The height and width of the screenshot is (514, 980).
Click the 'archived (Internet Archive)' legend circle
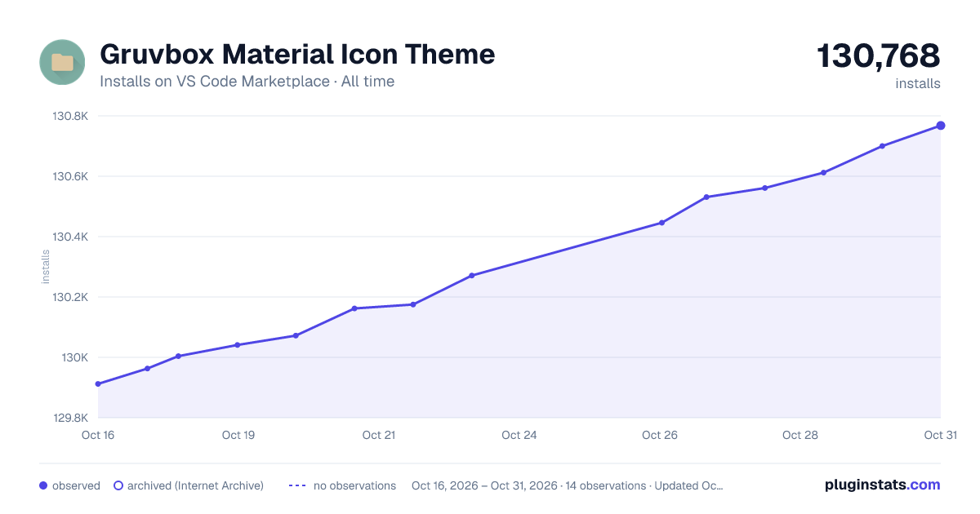click(x=118, y=485)
